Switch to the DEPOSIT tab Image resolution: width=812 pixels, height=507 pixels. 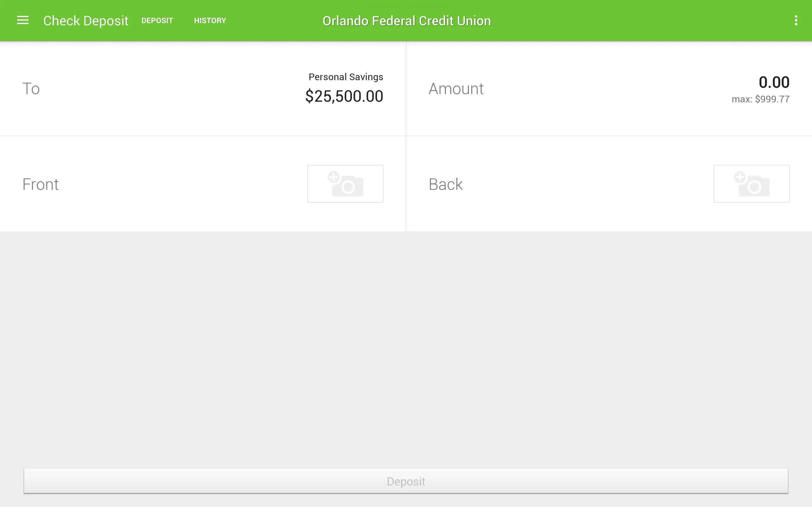[x=157, y=21]
